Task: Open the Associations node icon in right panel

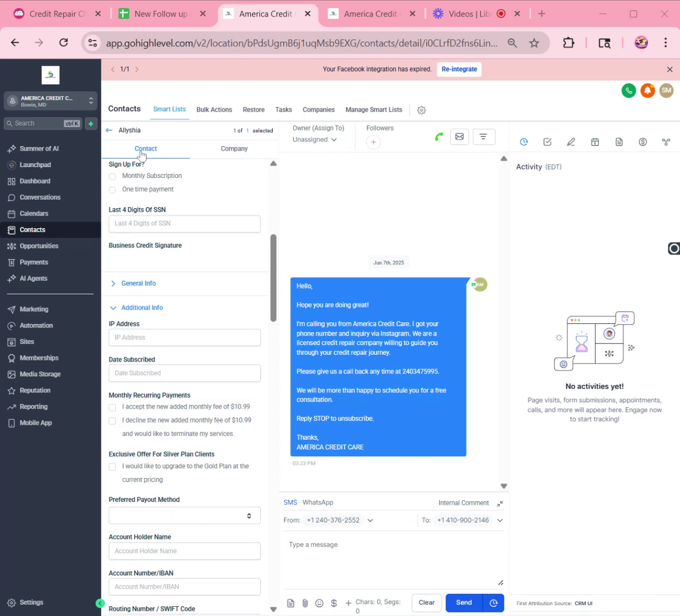Action: pos(666,142)
